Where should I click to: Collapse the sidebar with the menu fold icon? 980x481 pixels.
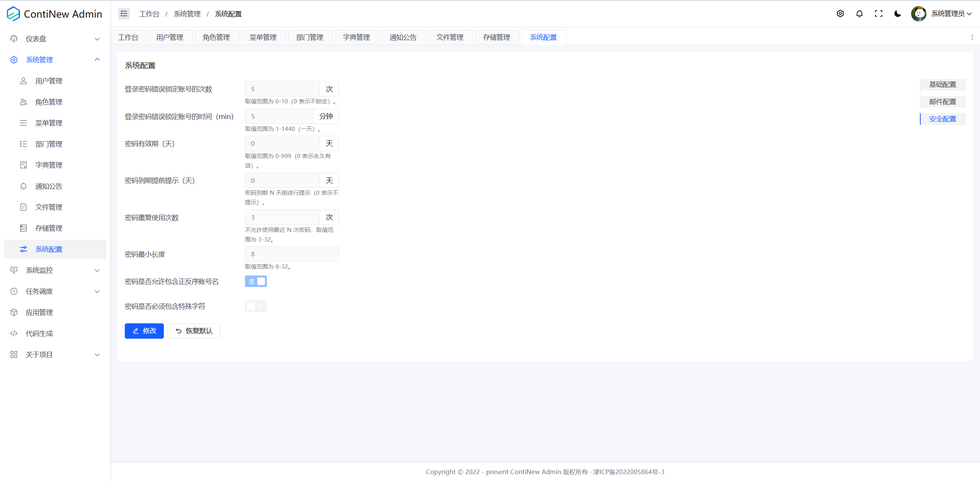tap(124, 14)
